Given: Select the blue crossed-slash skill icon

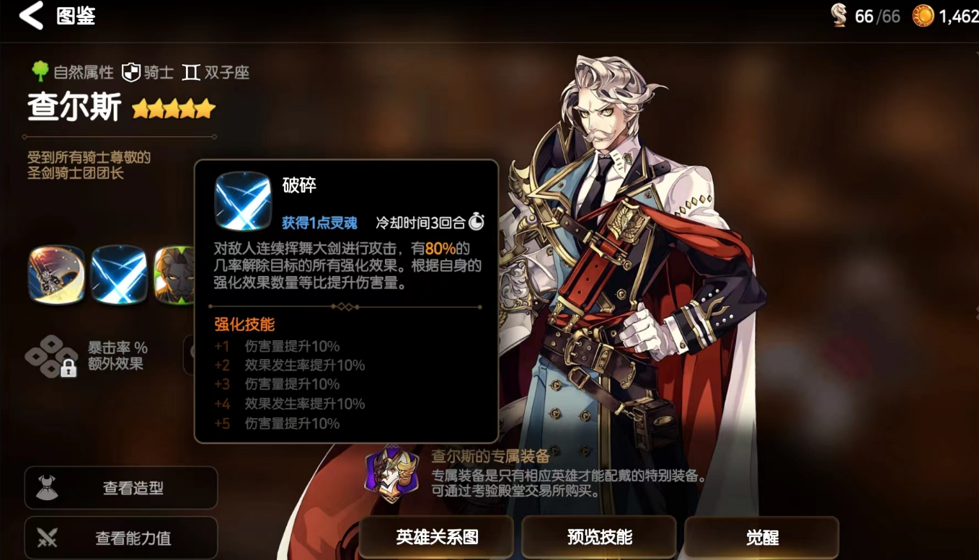Looking at the screenshot, I should [120, 275].
